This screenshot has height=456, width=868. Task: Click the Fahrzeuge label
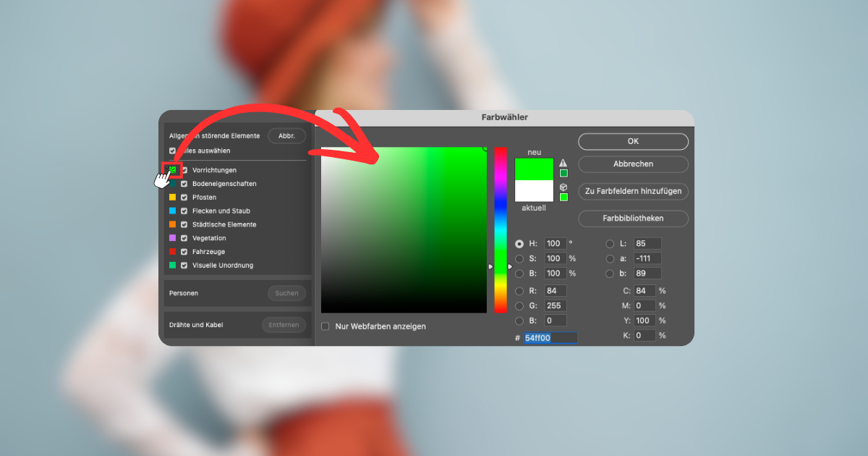pyautogui.click(x=208, y=252)
